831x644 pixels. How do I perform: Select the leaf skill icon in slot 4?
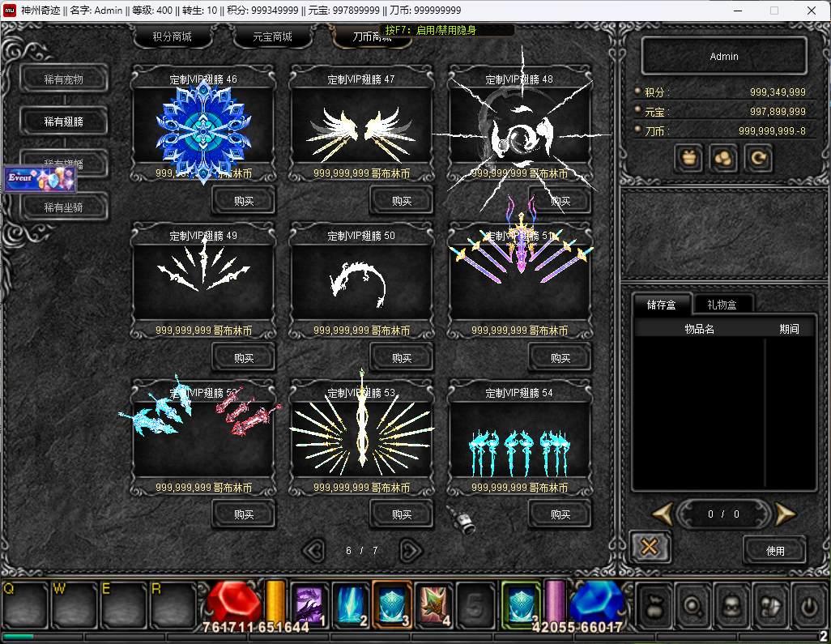[x=434, y=603]
